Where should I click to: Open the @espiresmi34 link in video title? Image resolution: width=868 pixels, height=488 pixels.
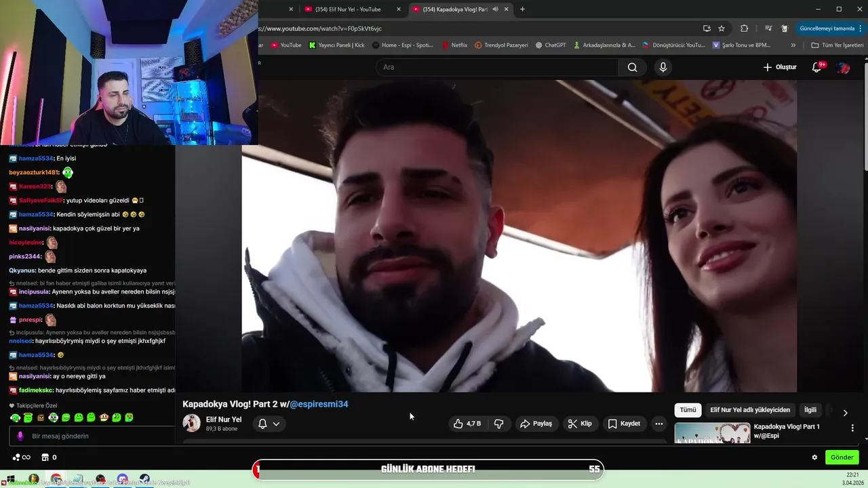point(319,404)
